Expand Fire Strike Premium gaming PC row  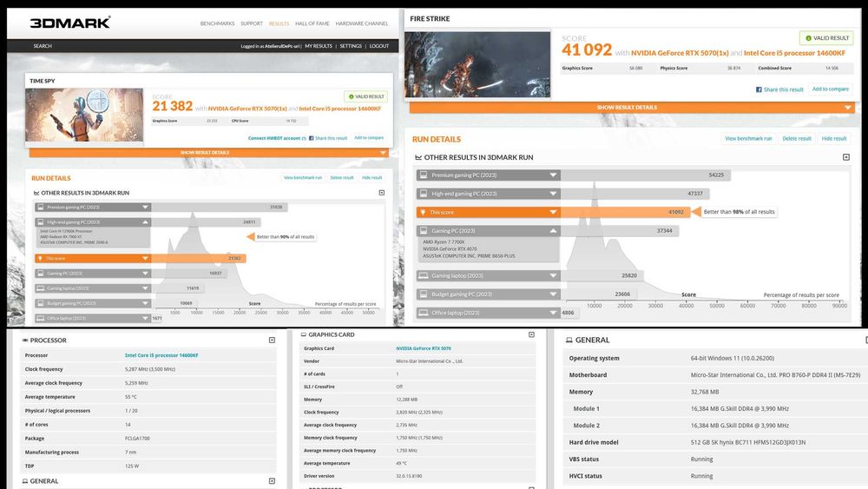click(x=552, y=175)
